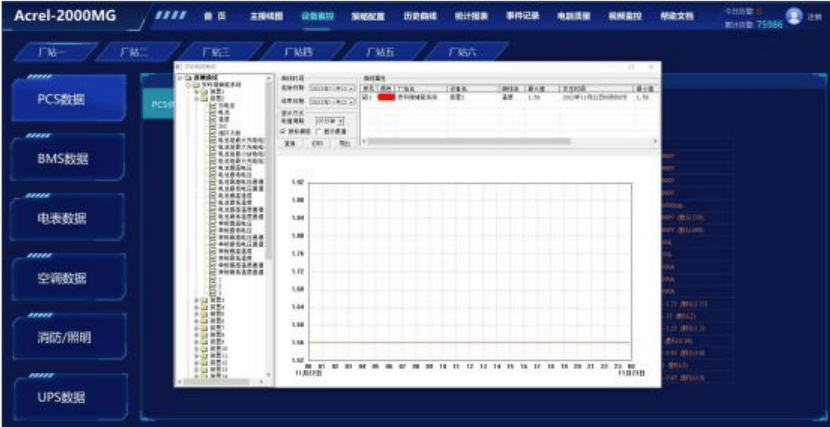Click the 导出 button
This screenshot has width=830, height=427.
(x=344, y=143)
